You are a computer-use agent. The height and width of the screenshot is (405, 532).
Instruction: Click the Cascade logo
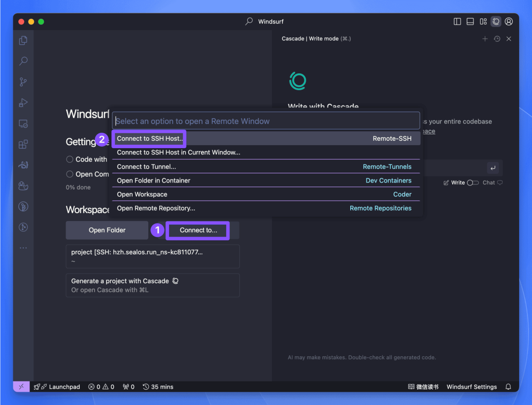click(298, 81)
